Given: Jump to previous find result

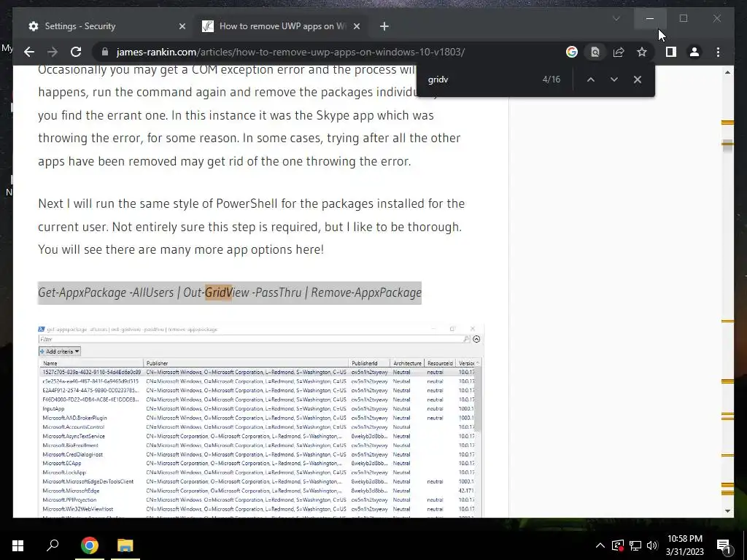Looking at the screenshot, I should click(x=591, y=79).
